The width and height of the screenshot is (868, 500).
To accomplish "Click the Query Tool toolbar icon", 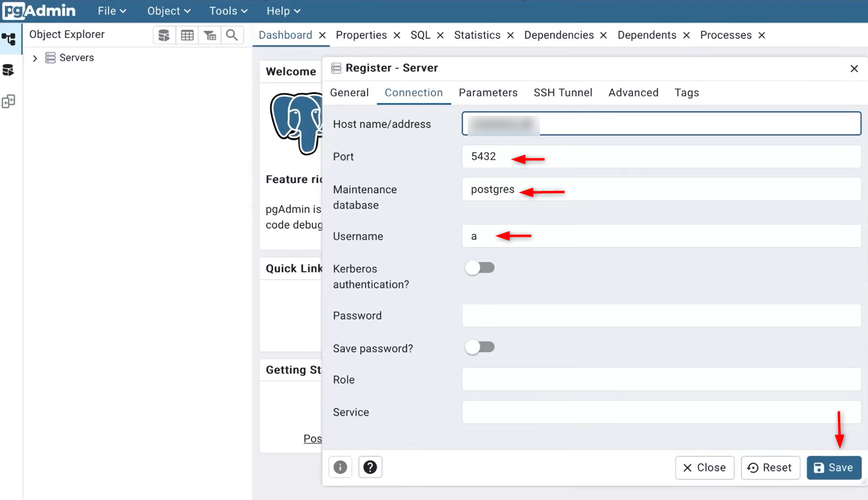I will [164, 36].
